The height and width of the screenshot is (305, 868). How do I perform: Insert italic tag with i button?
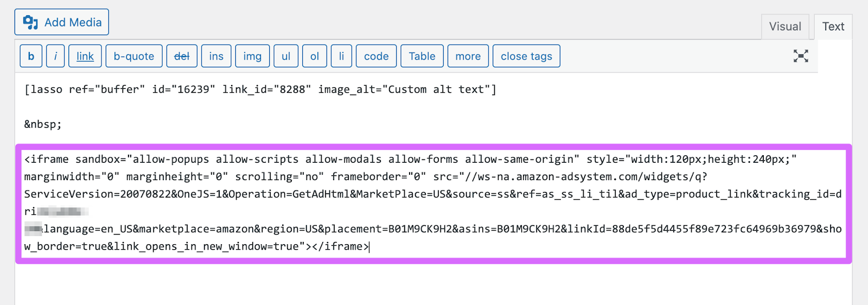coord(55,56)
